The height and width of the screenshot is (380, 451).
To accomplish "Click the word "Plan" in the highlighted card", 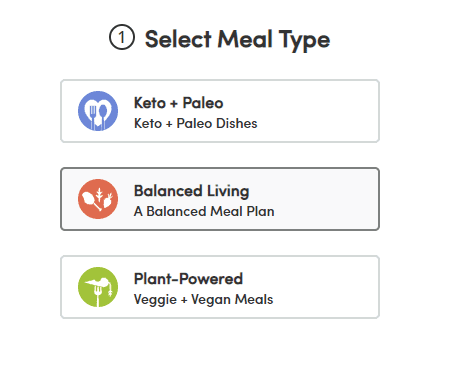I will click(x=260, y=211).
